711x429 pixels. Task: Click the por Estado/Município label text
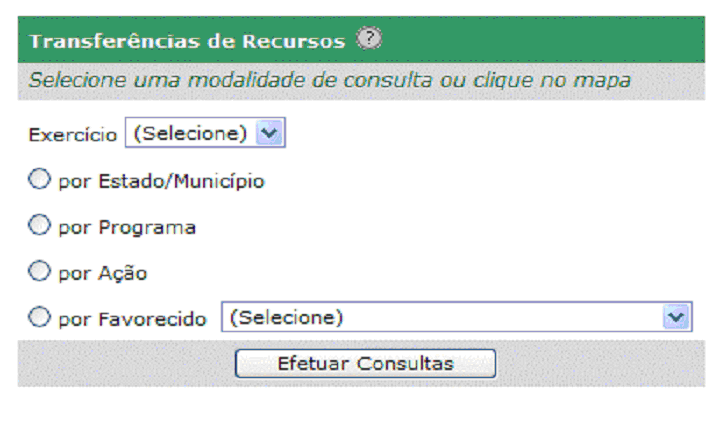[x=160, y=182]
